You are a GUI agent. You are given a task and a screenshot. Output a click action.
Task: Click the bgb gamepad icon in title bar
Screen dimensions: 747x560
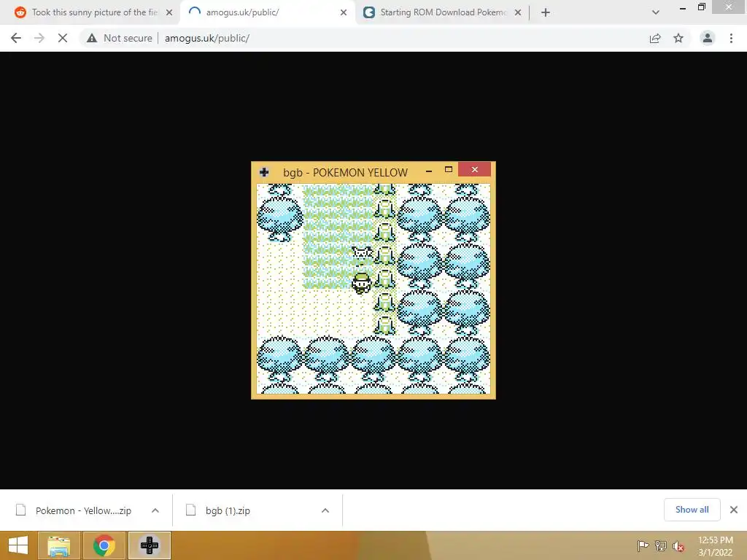[x=264, y=172]
